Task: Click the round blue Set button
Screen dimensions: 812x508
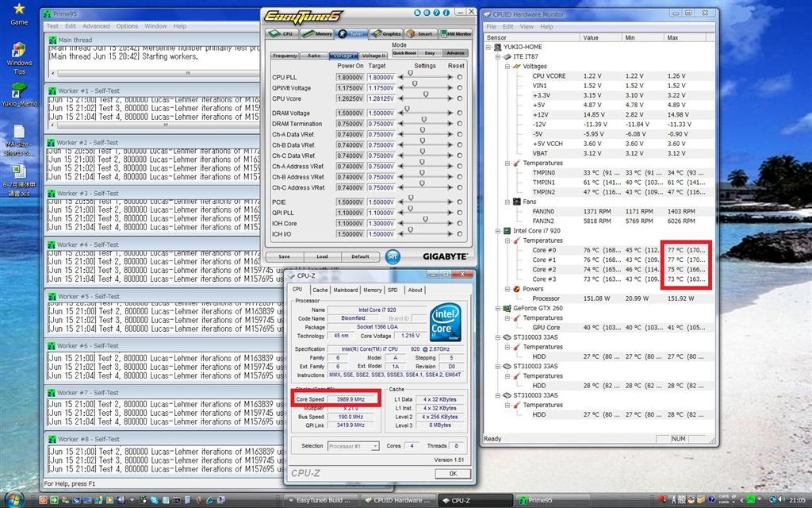Action: 393,256
